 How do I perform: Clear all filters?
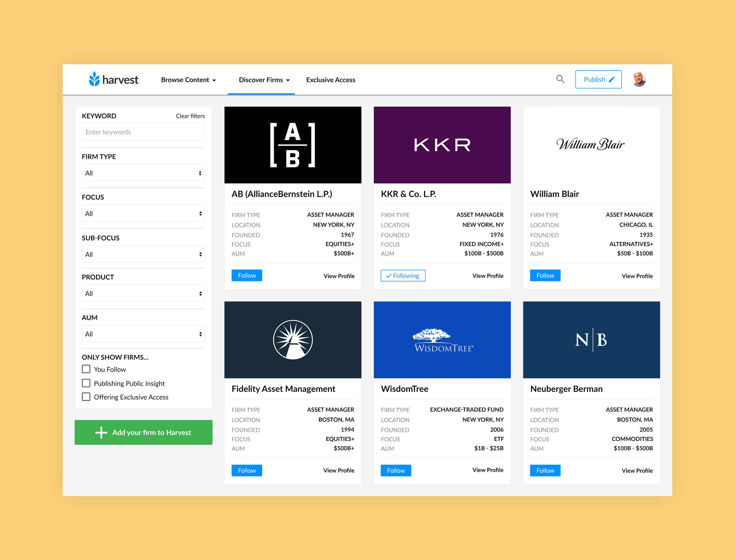pyautogui.click(x=190, y=116)
